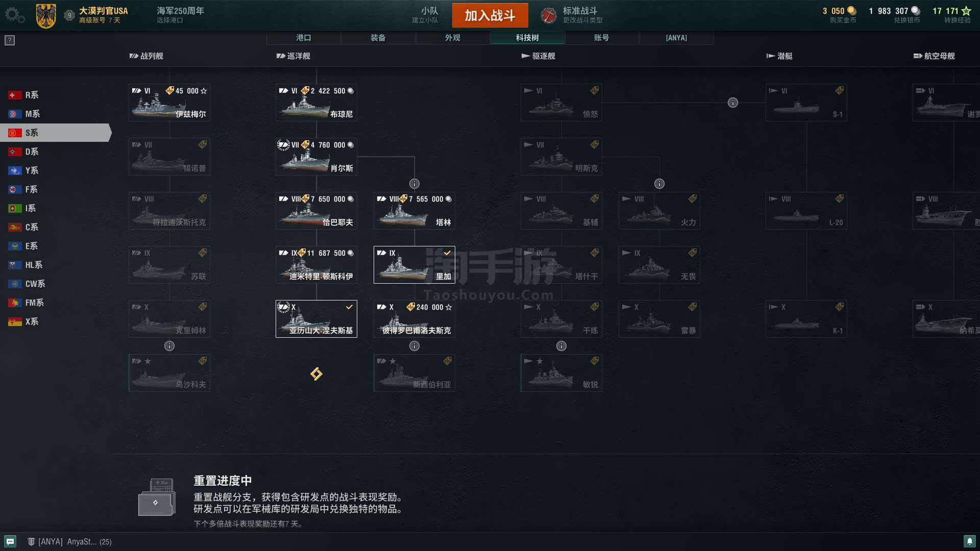Open the 装备 tab
Screen dimensions: 980x551
point(378,38)
